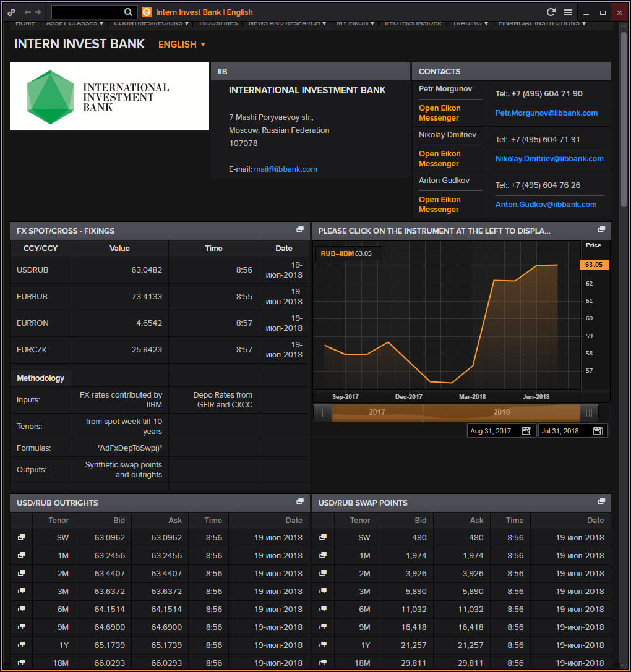Open end date calendar picker icon

click(x=597, y=431)
